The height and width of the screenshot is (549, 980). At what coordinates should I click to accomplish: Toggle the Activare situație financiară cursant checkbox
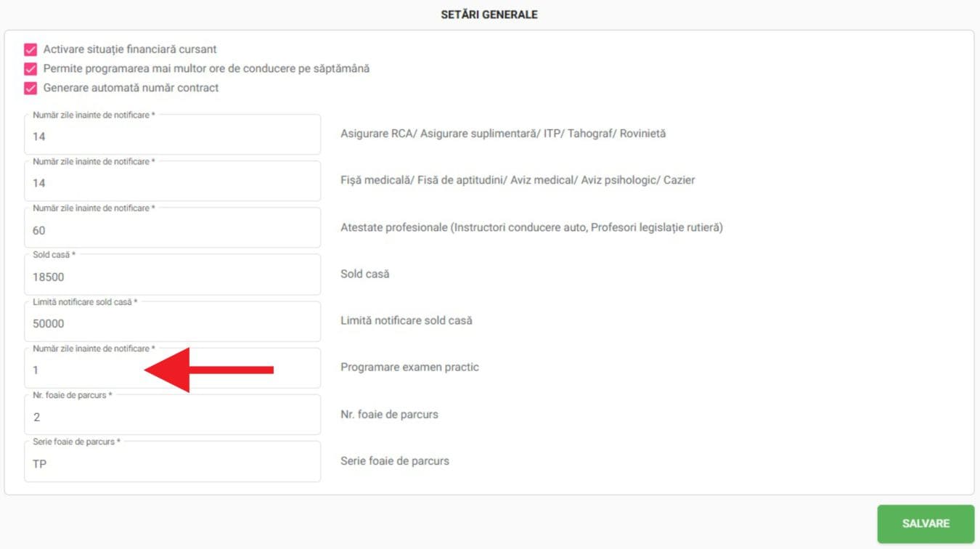pyautogui.click(x=30, y=50)
